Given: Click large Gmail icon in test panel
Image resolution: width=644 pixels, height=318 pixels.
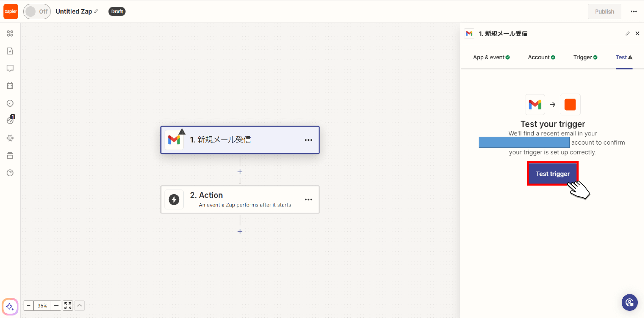Looking at the screenshot, I should 535,105.
